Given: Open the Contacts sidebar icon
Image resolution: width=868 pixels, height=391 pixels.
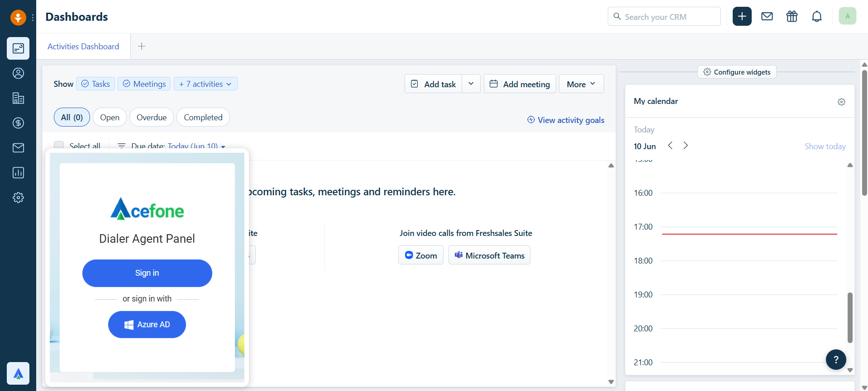Looking at the screenshot, I should (x=18, y=73).
